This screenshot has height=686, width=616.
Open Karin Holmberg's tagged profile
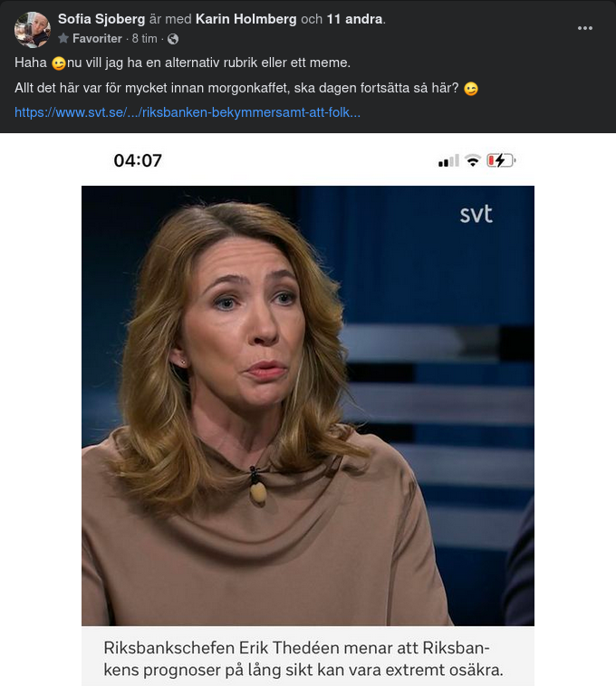pos(245,19)
